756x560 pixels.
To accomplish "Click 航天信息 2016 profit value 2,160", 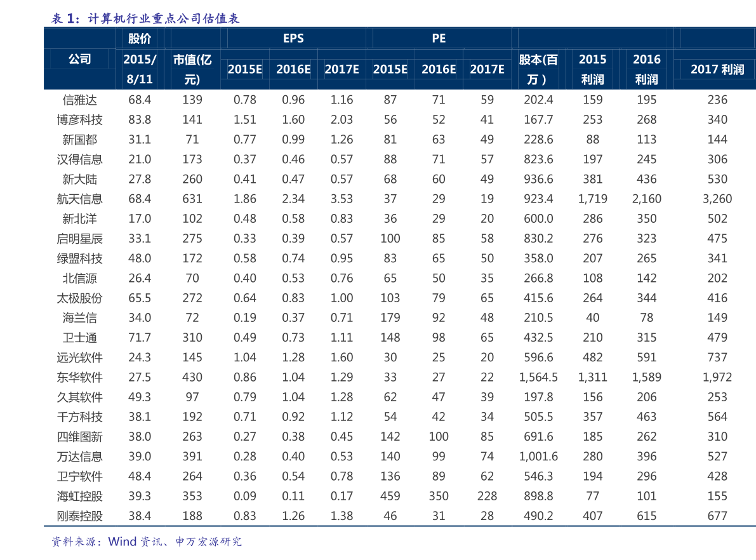I will point(647,199).
